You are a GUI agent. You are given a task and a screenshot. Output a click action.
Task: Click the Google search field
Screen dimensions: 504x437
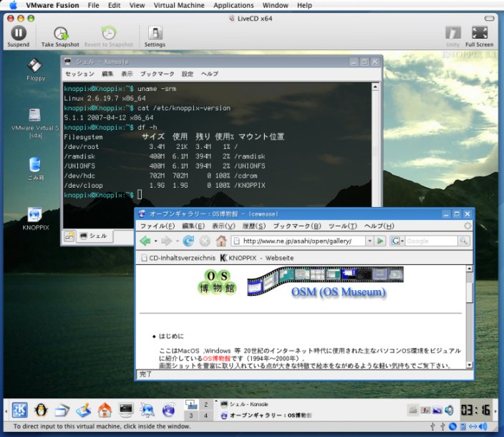[431, 241]
